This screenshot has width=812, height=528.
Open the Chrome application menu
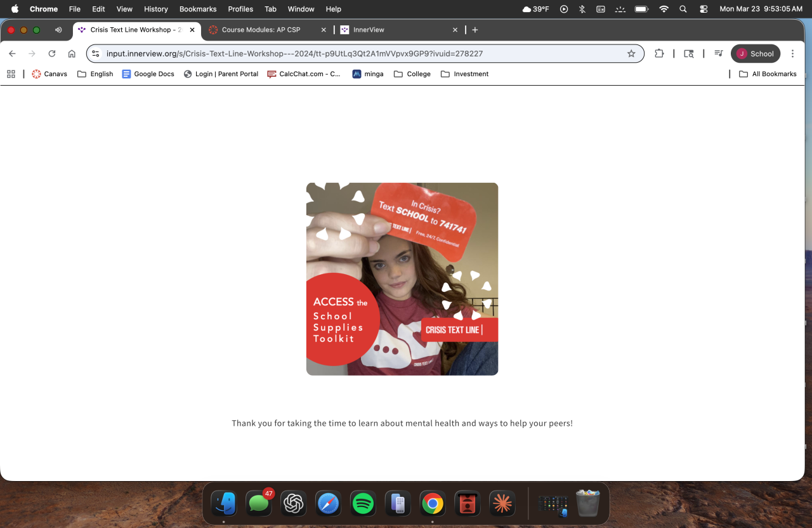coord(44,9)
